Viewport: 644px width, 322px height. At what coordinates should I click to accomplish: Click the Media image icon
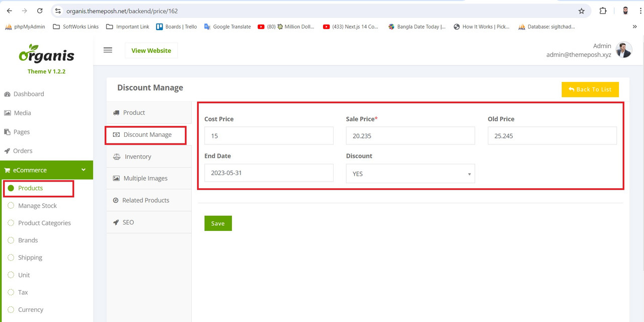point(7,113)
